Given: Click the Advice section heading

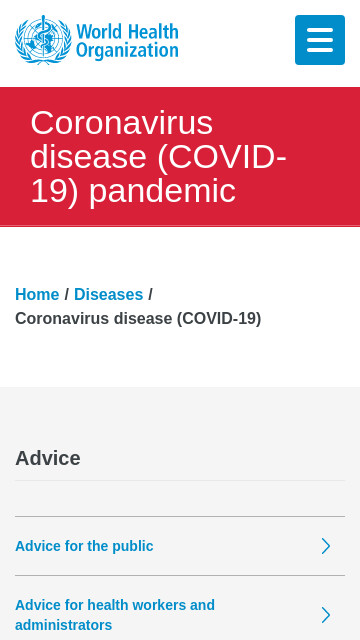Looking at the screenshot, I should [x=48, y=458].
